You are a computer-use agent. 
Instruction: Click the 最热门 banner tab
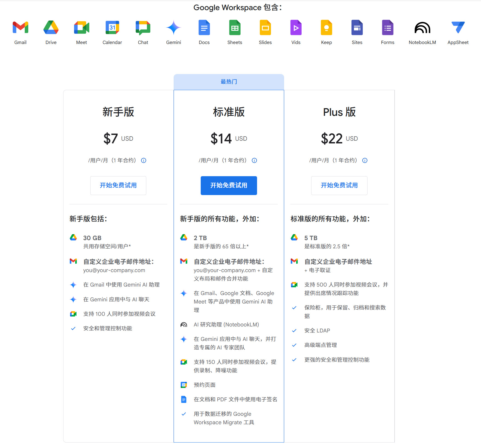[229, 82]
